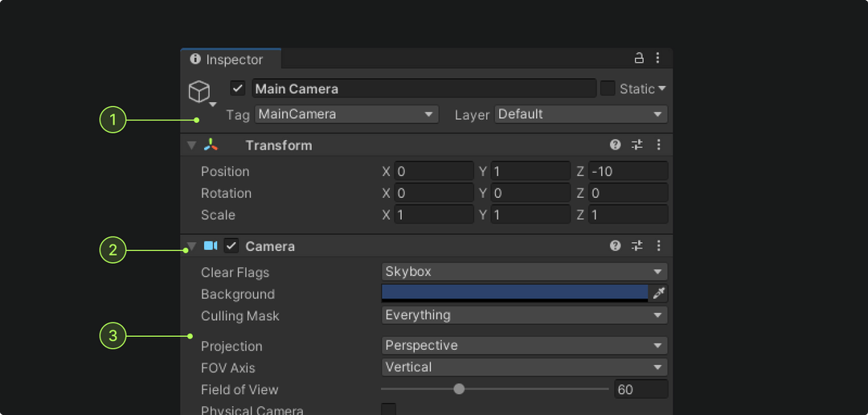Open the Layer dropdown showing Default
Screen dimensions: 868x415
(581, 114)
